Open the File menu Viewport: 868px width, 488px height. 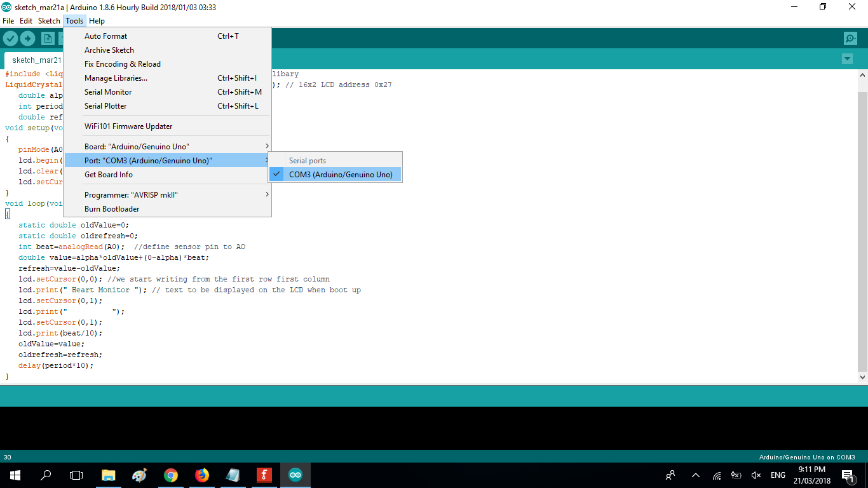coord(8,21)
